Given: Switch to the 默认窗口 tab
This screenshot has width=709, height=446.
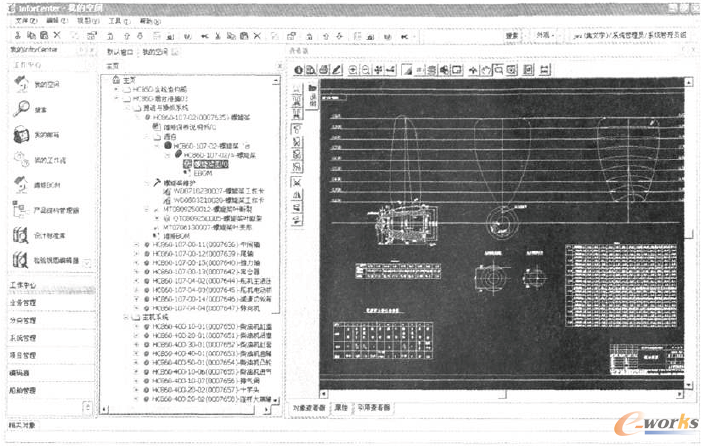Looking at the screenshot, I should [x=120, y=52].
